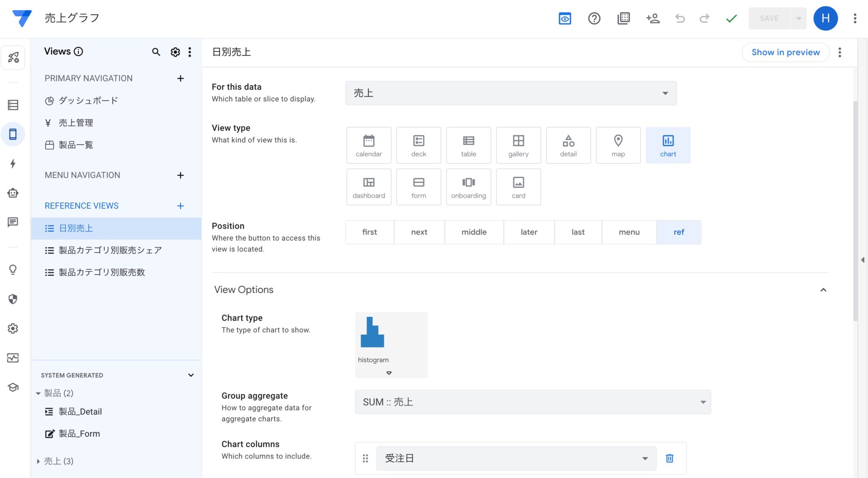
Task: Set Position to first
Action: click(369, 232)
